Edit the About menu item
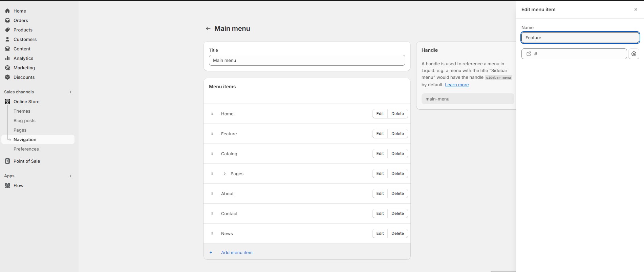Image resolution: width=644 pixels, height=272 pixels. 380,194
